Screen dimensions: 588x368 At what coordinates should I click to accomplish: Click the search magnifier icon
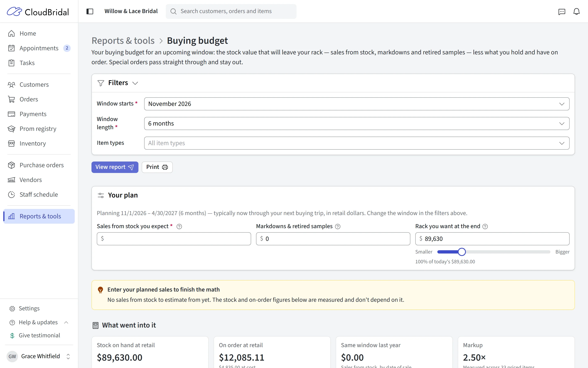click(x=173, y=11)
